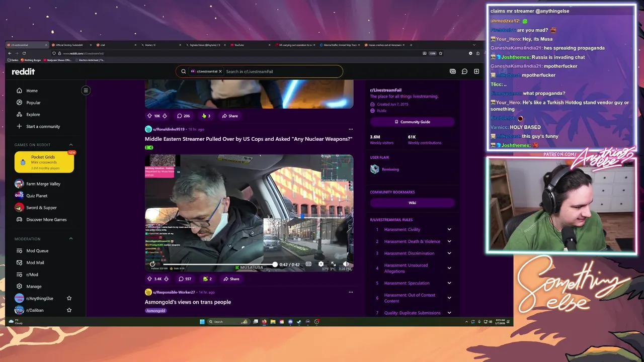
Task: Open the Pocket Grids game card
Action: pos(44,162)
